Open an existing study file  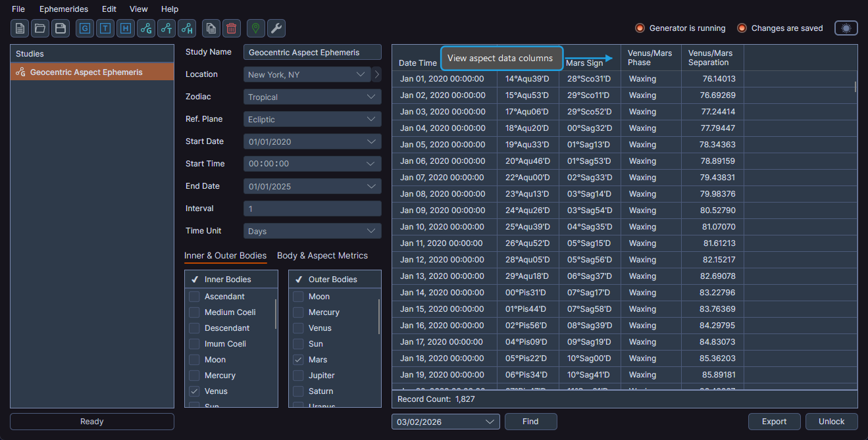tap(39, 28)
